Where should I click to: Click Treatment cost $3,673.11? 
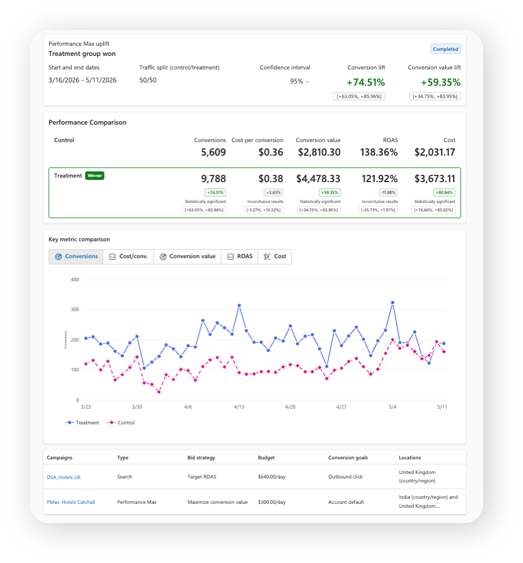click(435, 179)
